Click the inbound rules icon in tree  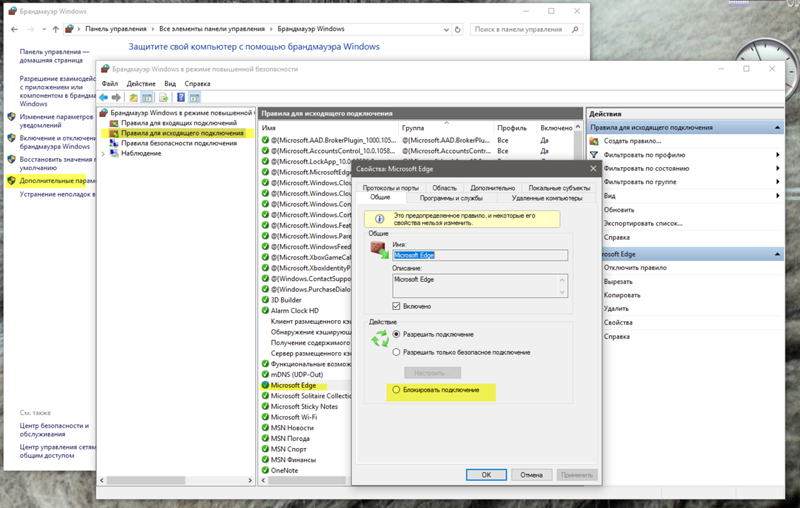[114, 123]
